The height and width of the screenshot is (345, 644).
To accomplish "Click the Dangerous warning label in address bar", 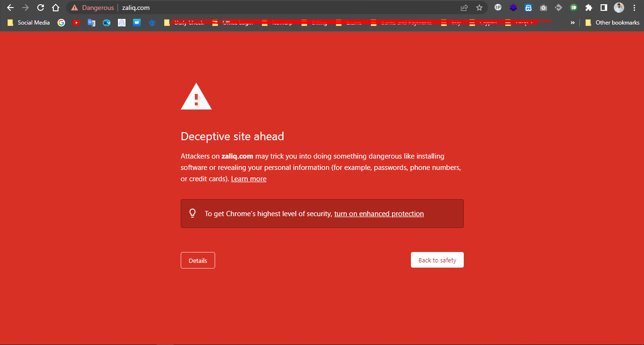I will [92, 8].
